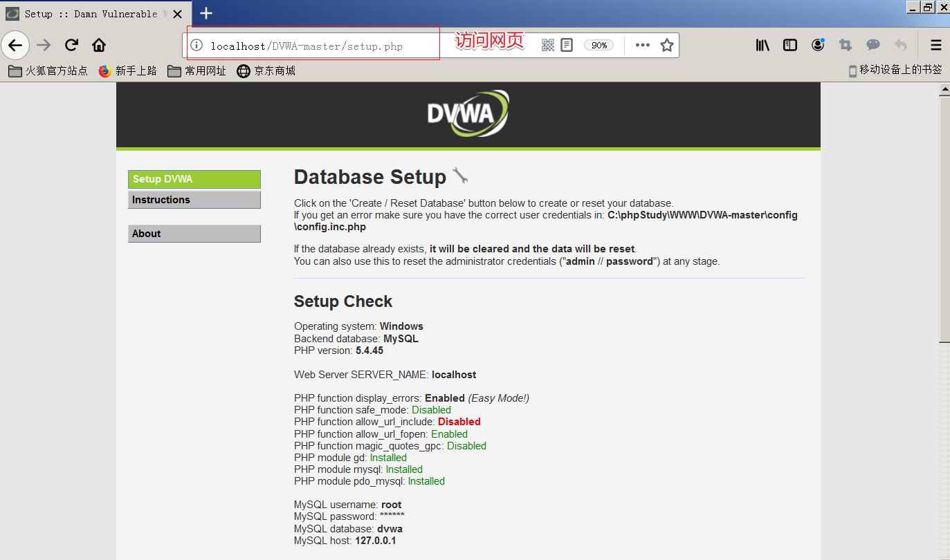The height and width of the screenshot is (560, 950).
Task: Open About page in sidebar
Action: coord(194,234)
